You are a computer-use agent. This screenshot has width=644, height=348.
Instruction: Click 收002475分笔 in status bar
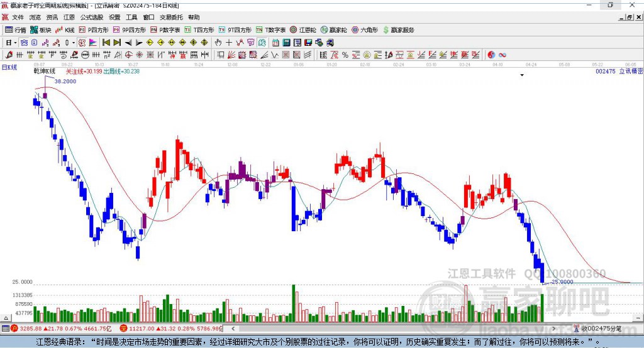point(601,329)
